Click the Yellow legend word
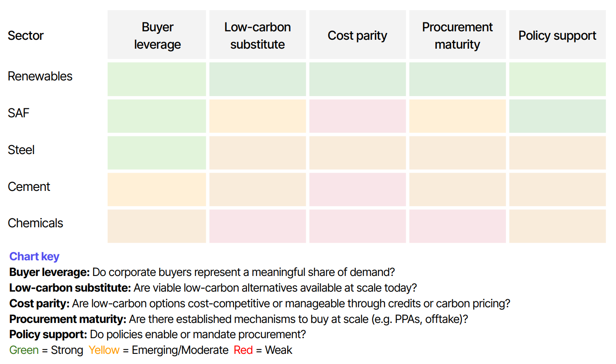Viewport: 616px width, 364px height. click(104, 350)
